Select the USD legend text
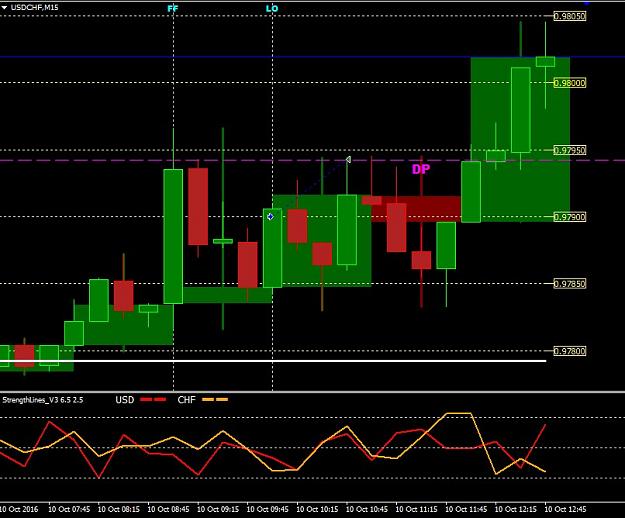625x518 pixels. [125, 400]
